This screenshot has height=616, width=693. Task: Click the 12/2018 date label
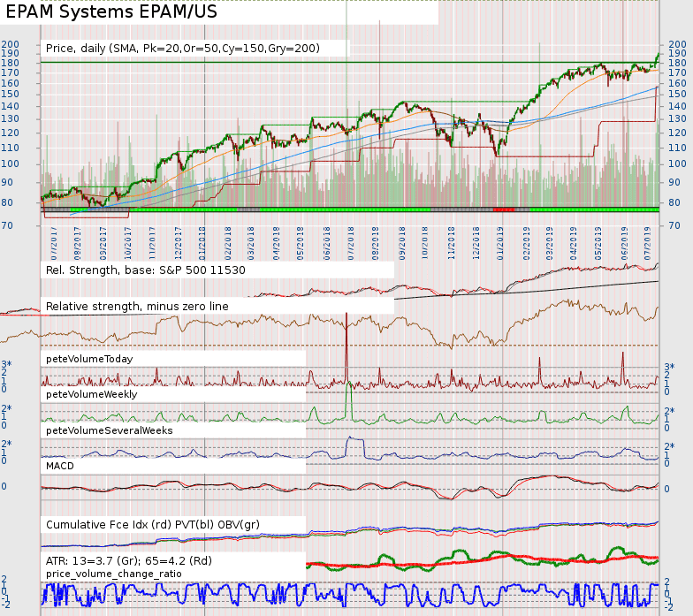tap(476, 244)
